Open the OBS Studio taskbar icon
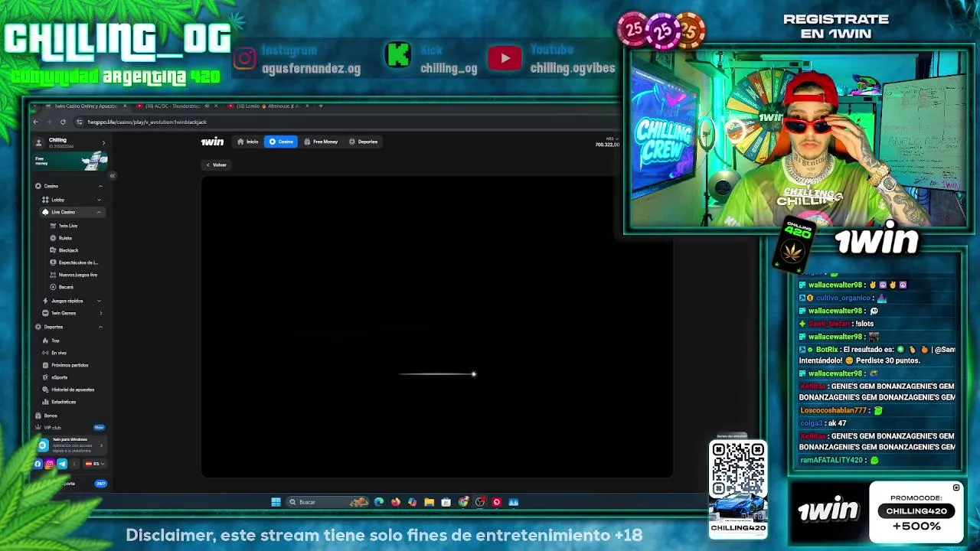 pos(480,502)
